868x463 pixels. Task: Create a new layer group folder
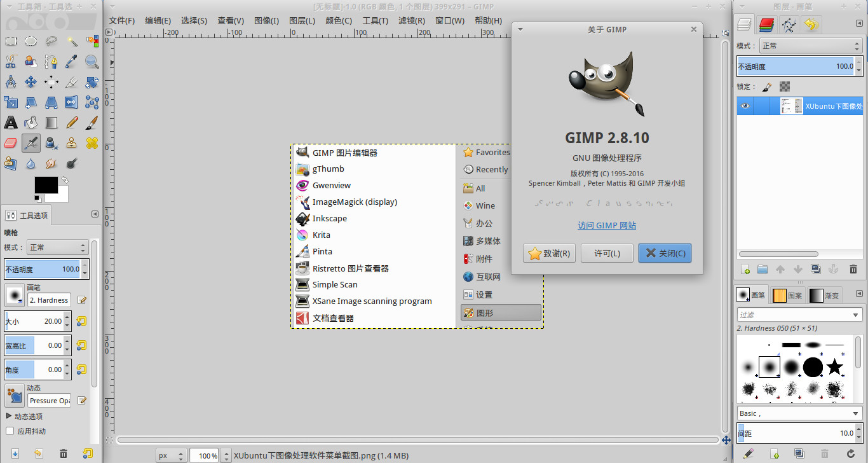763,270
